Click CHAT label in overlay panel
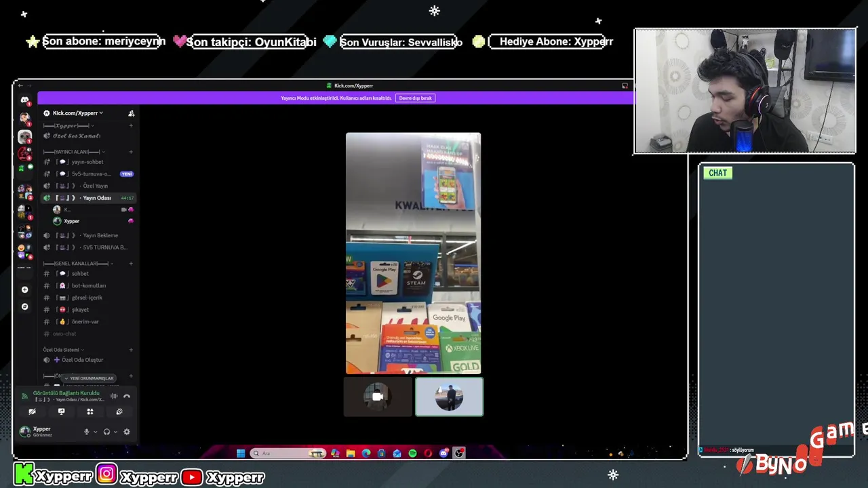Image resolution: width=868 pixels, height=488 pixels. (717, 173)
